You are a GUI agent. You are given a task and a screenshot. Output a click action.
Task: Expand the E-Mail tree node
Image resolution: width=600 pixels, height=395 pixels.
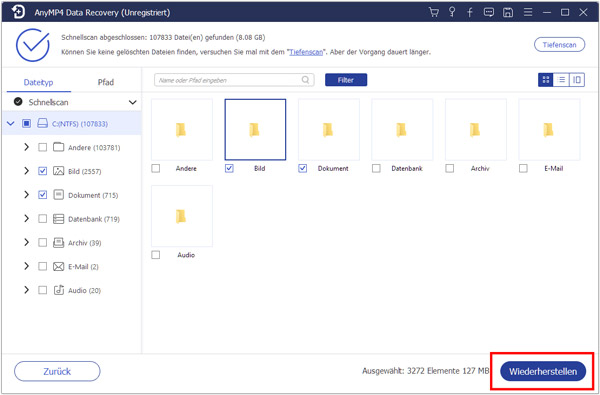(26, 266)
